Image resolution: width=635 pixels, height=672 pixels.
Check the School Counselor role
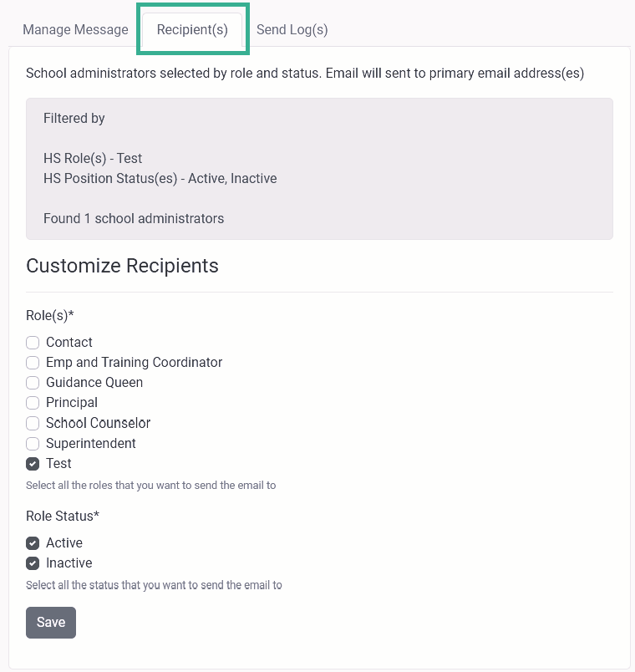coord(33,424)
